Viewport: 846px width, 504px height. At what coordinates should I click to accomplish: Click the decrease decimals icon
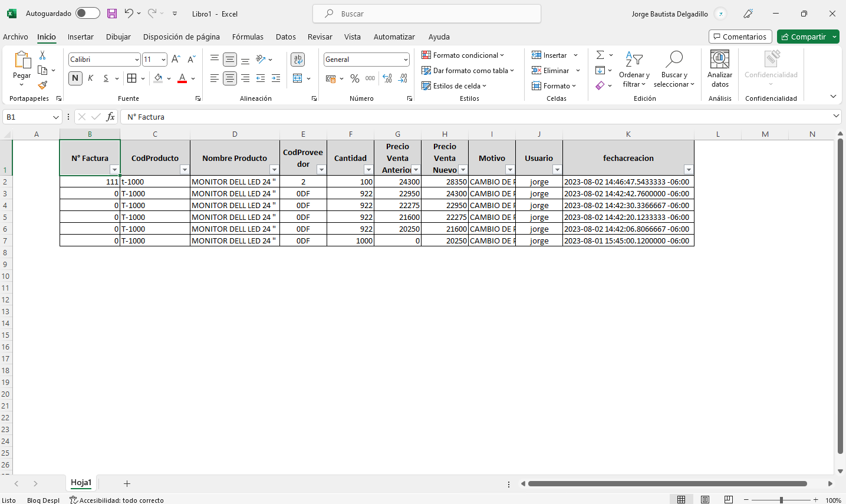pyautogui.click(x=403, y=78)
